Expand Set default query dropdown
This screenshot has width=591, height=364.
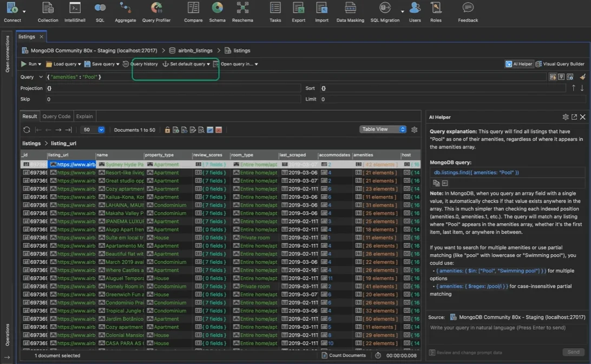(x=208, y=64)
